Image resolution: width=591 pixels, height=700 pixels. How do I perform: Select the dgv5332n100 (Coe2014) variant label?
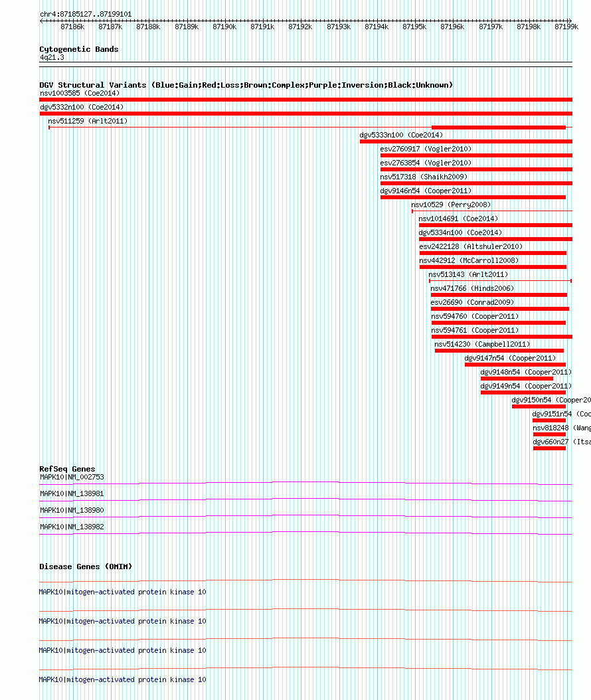pyautogui.click(x=82, y=107)
